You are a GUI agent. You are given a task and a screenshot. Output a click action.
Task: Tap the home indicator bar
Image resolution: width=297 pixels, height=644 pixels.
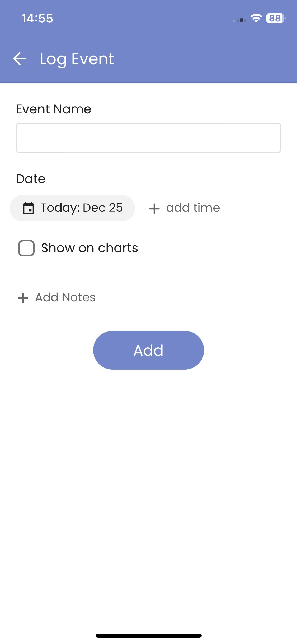148,636
